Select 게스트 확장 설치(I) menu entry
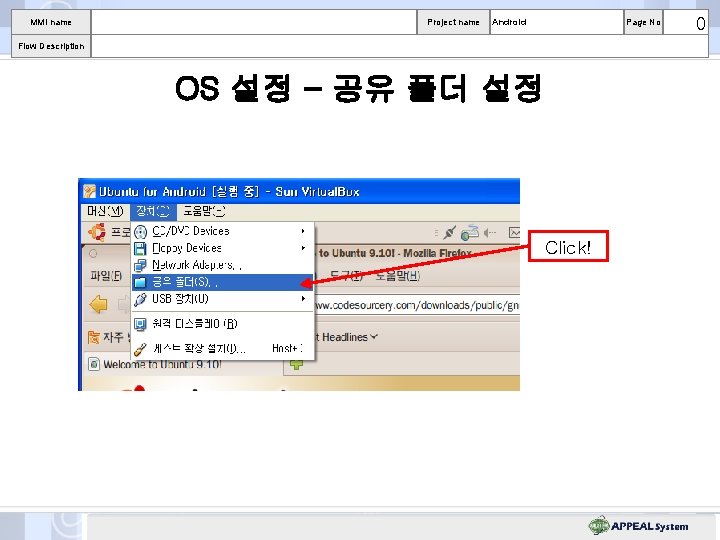This screenshot has width=720, height=540. pos(223,349)
